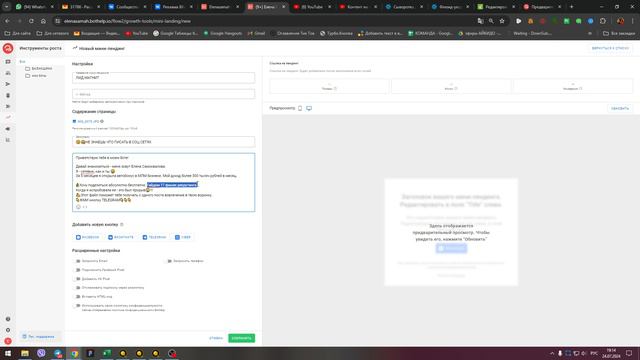The height and width of the screenshot is (360, 640).
Task: Select the "Все" item in folder list
Action: 22,62
